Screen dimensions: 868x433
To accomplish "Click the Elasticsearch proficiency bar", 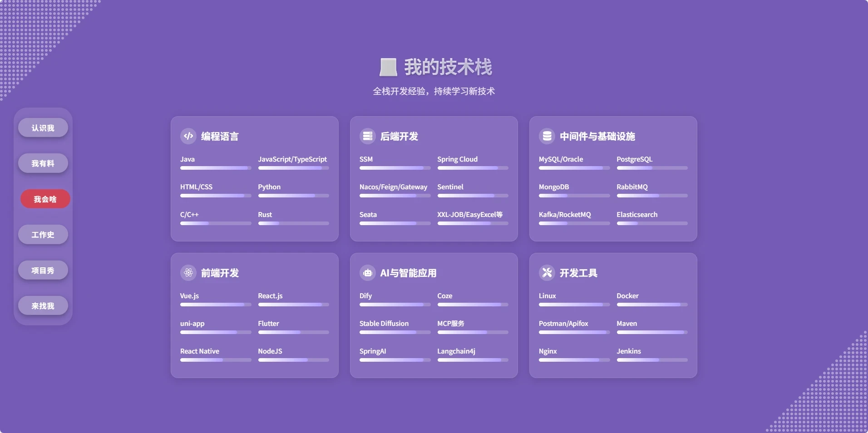I will click(652, 223).
